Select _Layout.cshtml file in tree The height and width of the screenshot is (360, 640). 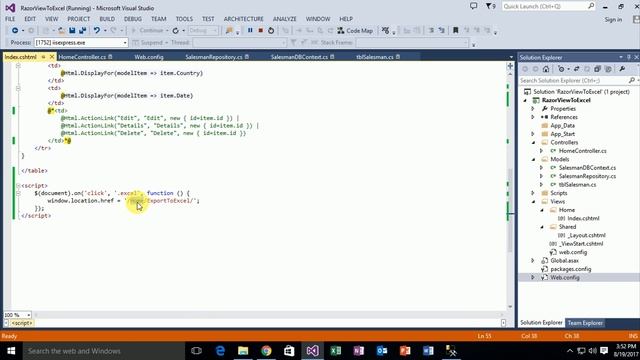pos(586,236)
